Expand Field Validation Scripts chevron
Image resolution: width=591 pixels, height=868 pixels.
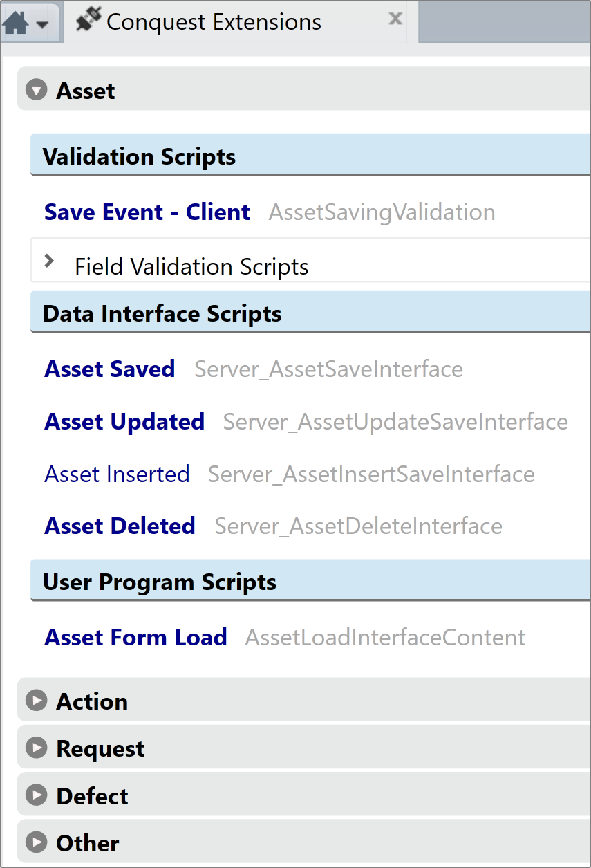48,261
